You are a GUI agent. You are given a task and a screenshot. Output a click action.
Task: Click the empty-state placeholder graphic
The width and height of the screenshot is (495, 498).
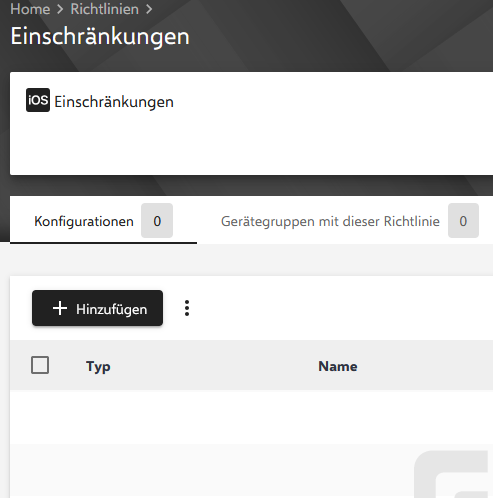tap(453, 474)
